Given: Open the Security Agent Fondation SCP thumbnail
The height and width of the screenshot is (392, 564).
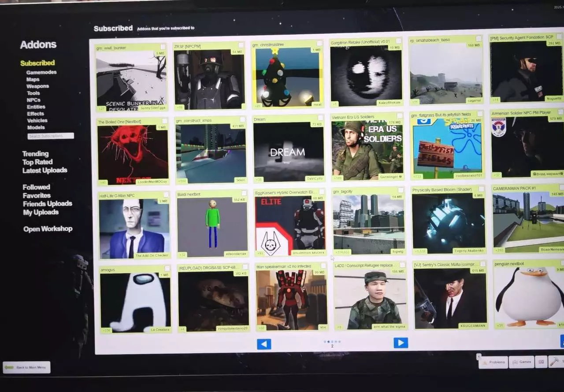Looking at the screenshot, I should 527,71.
